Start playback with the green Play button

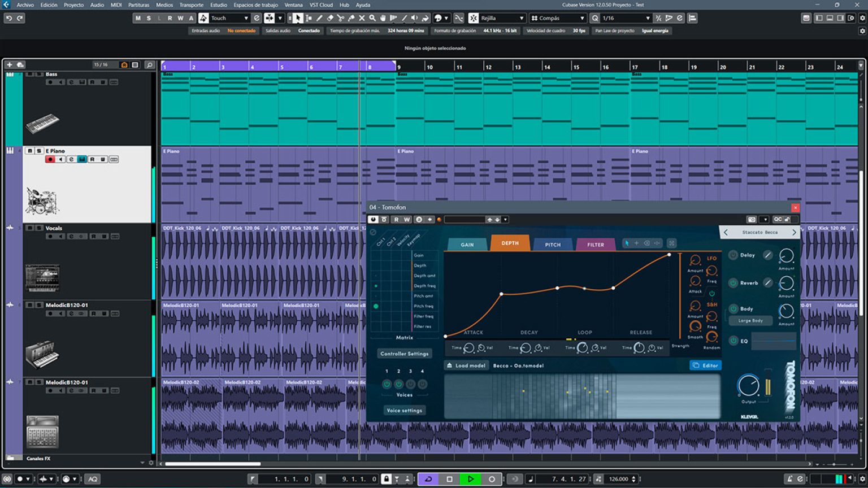(470, 479)
